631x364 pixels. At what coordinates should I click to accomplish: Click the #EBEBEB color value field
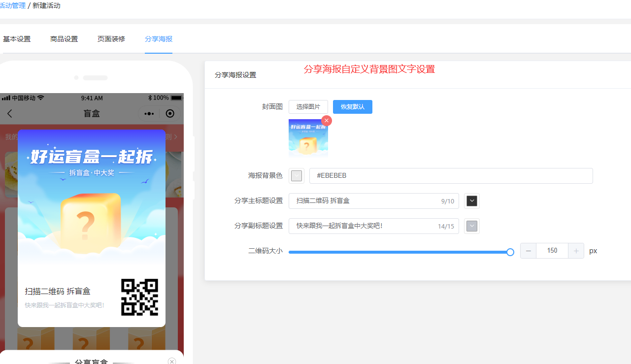pos(451,176)
